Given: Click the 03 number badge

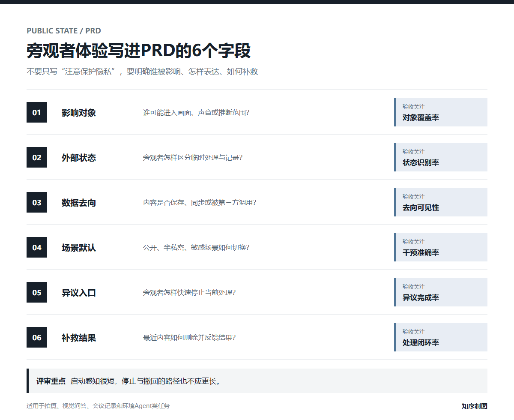Looking at the screenshot, I should click(x=37, y=202).
